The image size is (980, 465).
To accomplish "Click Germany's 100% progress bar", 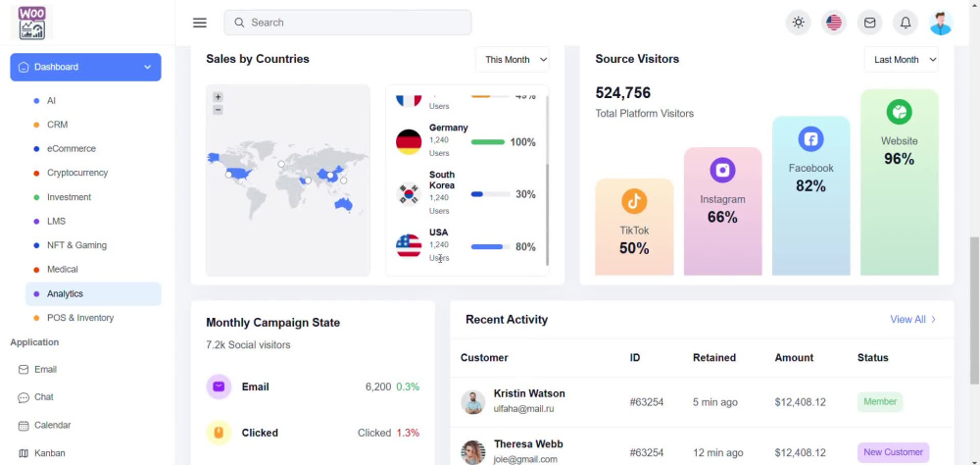I will pyautogui.click(x=487, y=142).
